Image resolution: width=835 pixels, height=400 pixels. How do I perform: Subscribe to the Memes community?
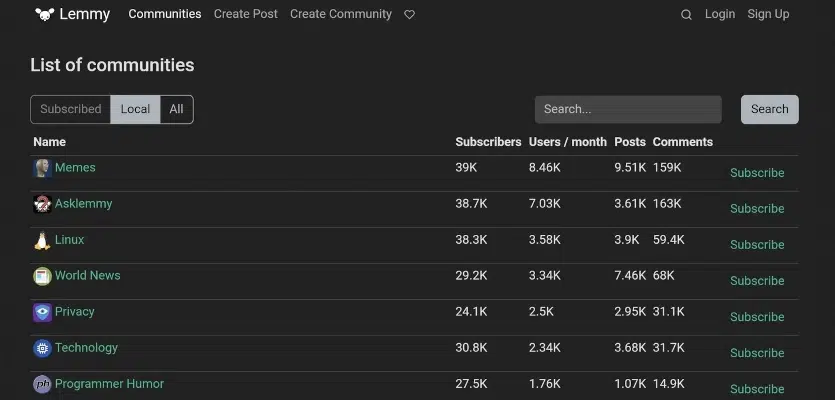coord(757,173)
